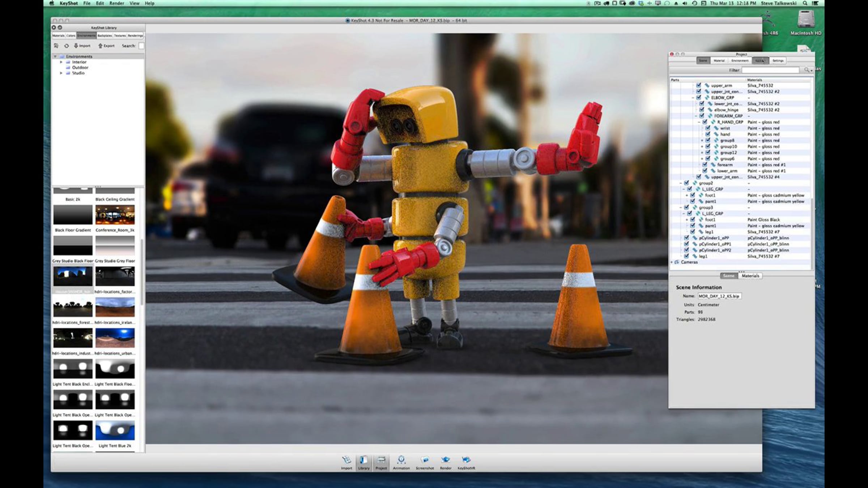Open the Animation timeline icon
Image resolution: width=868 pixels, height=488 pixels.
[x=401, y=460]
